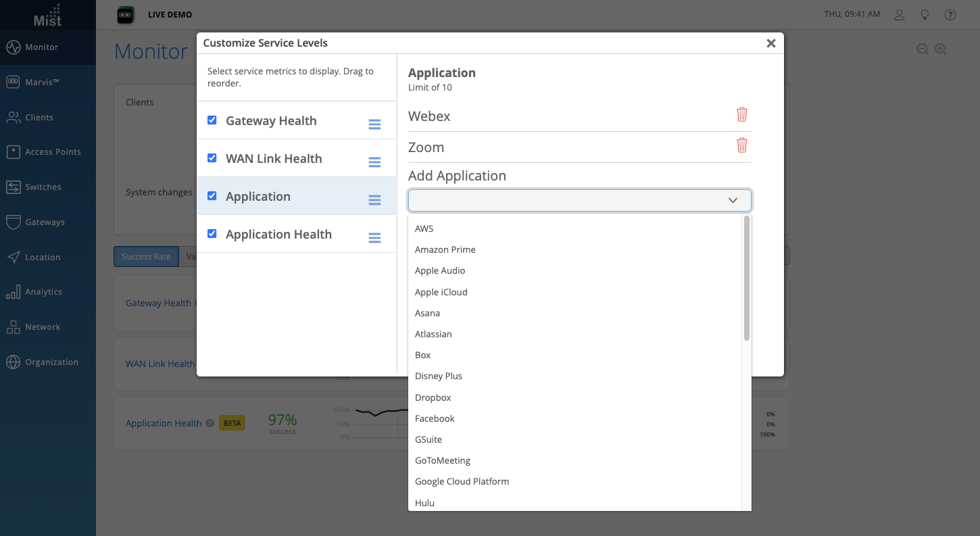Image resolution: width=980 pixels, height=536 pixels.
Task: Click the drag handle for Application Health
Action: [x=374, y=238]
